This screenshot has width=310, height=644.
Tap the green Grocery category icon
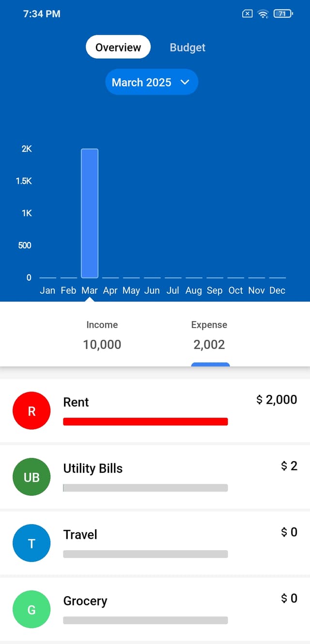(x=31, y=610)
